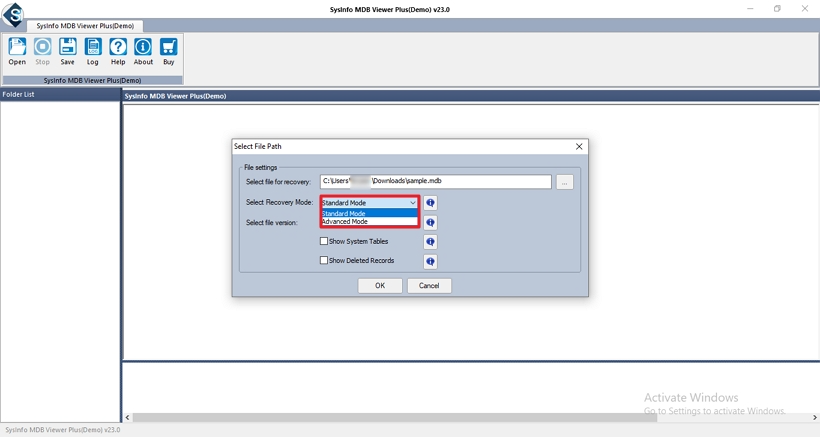Image resolution: width=820 pixels, height=437 pixels.
Task: Enable the Show Deleted Records checkbox
Action: coord(324,260)
